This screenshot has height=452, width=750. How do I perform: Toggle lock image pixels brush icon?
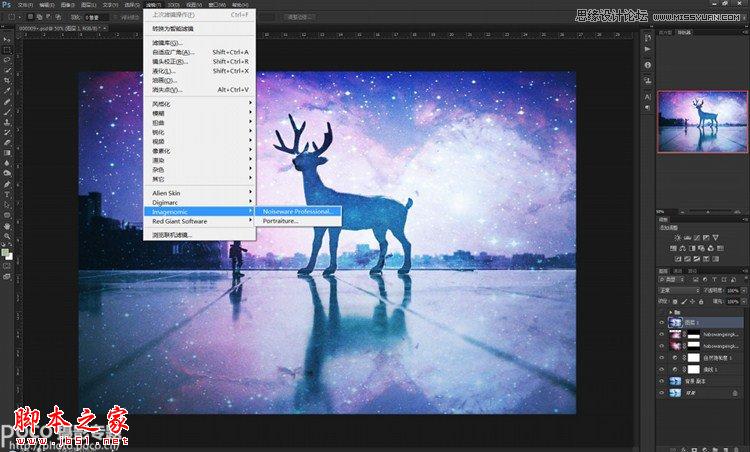click(684, 302)
